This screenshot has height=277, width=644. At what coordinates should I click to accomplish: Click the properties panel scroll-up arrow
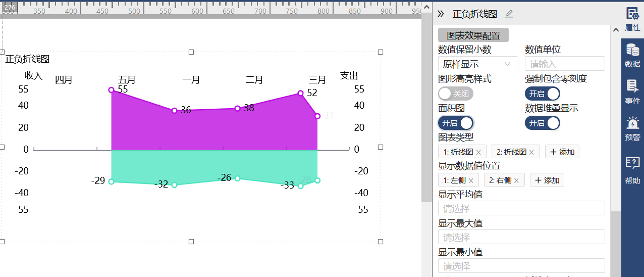pos(616,30)
